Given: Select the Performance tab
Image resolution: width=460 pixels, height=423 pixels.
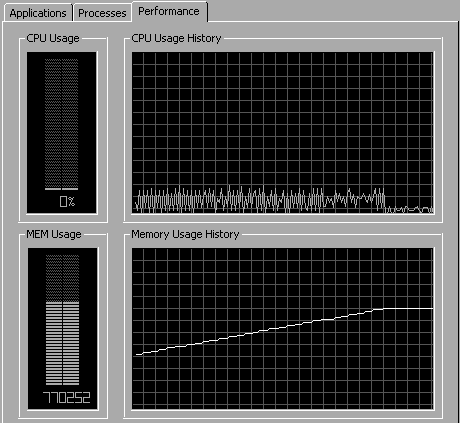Looking at the screenshot, I should pyautogui.click(x=169, y=11).
